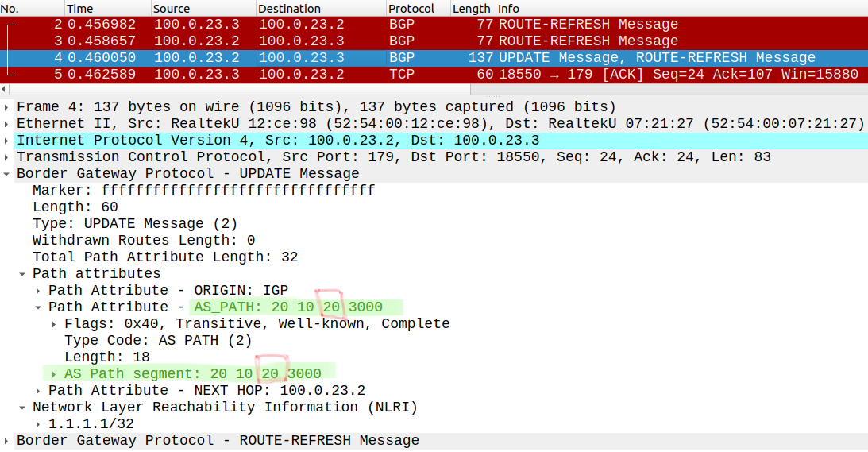Click source 100.0.23.2 in packet 3
Screen dimensions: 868x452
[196, 41]
